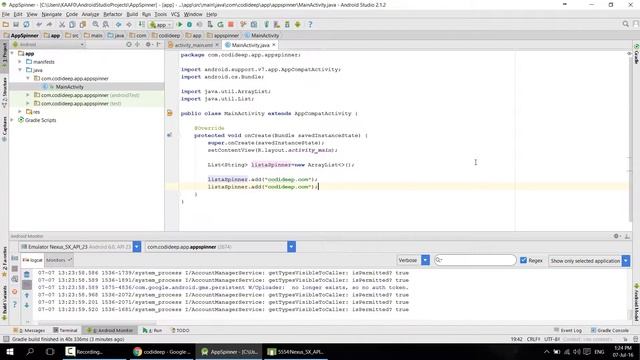Viewport: 640px width, 360px height.
Task: Click scroll from source target icon
Action: click(x=129, y=44)
